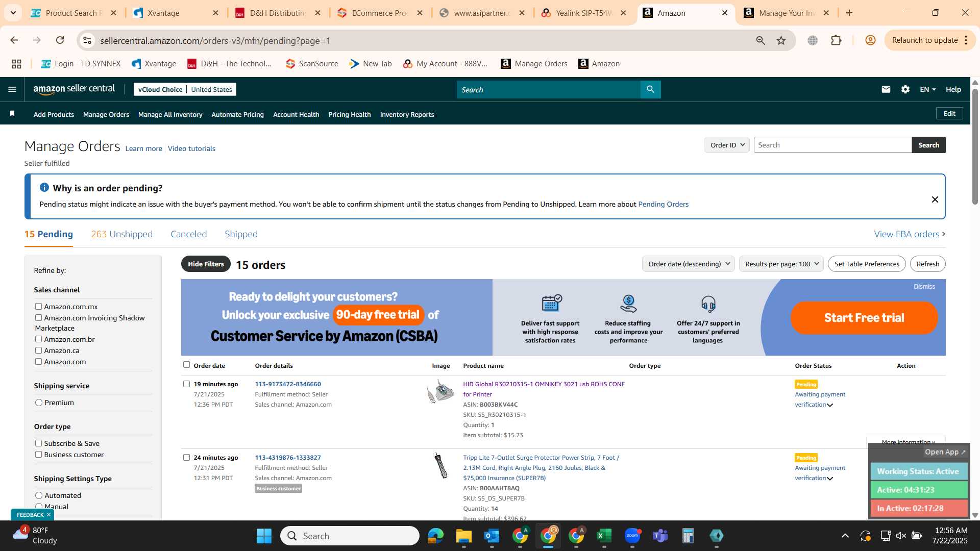Viewport: 980px width, 551px height.
Task: Open the tab search dropdown arrow
Action: tap(13, 13)
